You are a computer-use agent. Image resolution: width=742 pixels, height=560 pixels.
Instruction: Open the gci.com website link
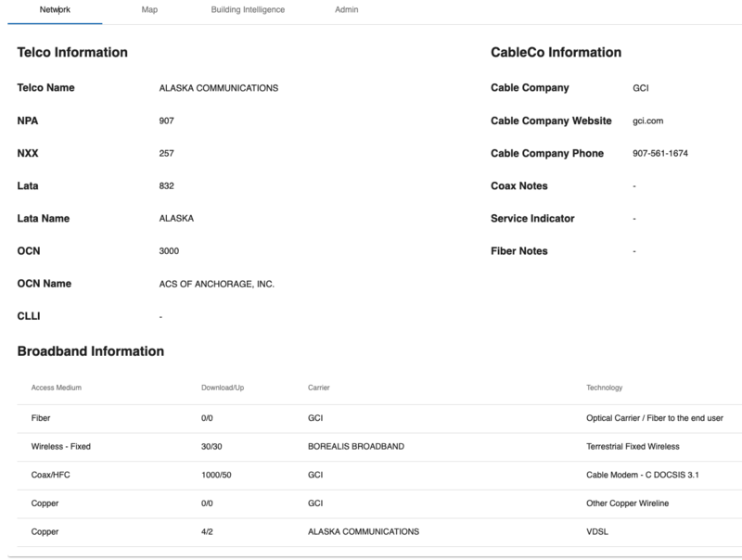646,121
